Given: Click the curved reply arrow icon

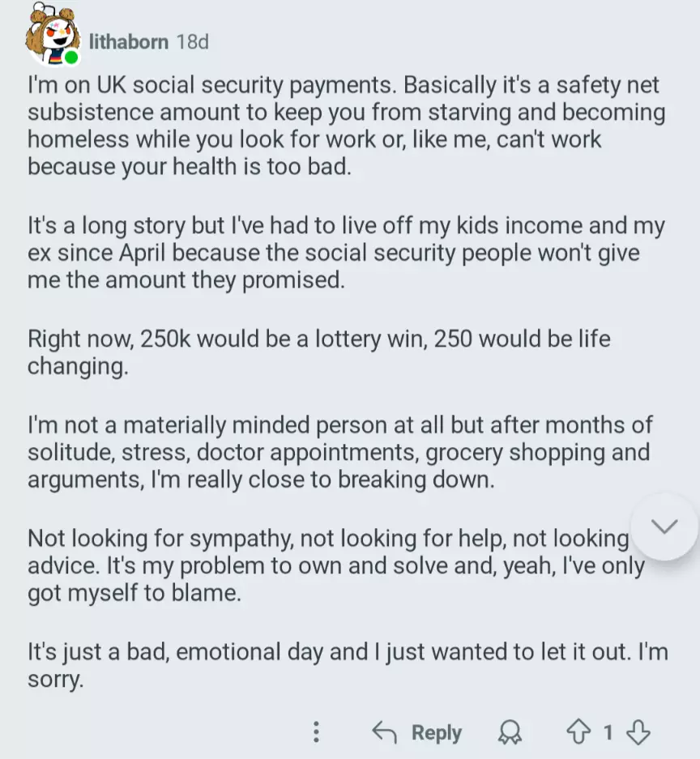Looking at the screenshot, I should point(384,732).
